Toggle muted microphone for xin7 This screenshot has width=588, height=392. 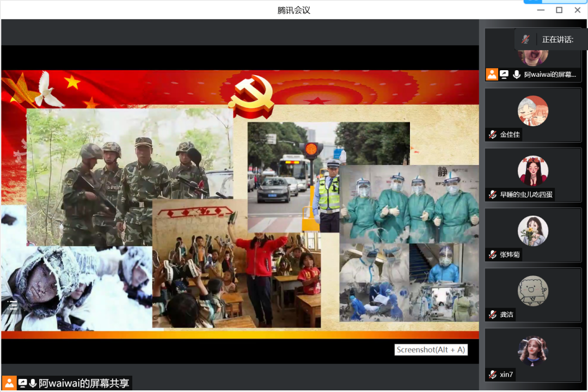(x=493, y=375)
